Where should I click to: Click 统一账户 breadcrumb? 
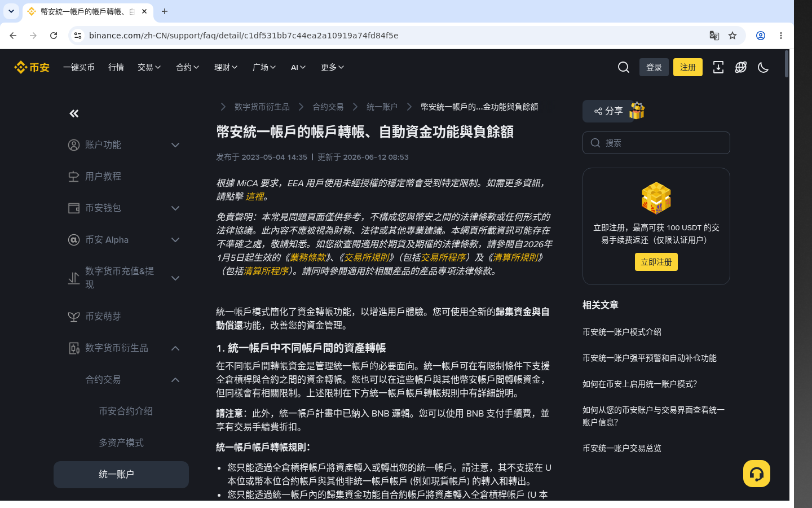[x=382, y=107]
